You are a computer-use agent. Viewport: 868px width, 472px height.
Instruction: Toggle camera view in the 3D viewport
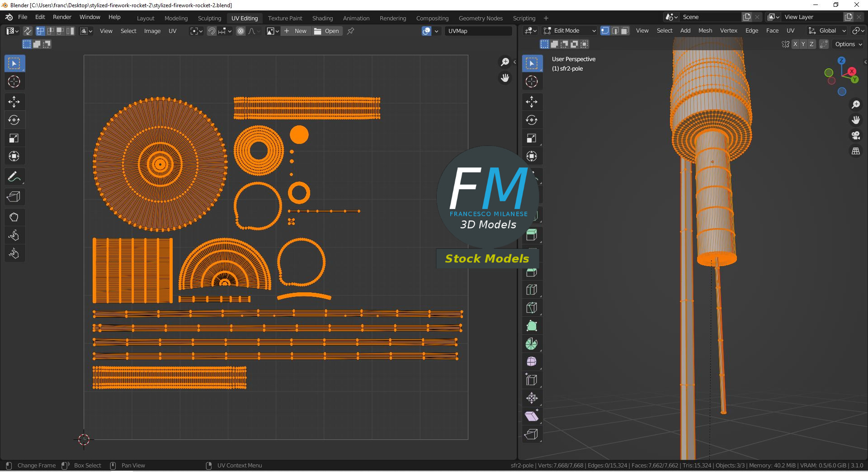click(855, 135)
